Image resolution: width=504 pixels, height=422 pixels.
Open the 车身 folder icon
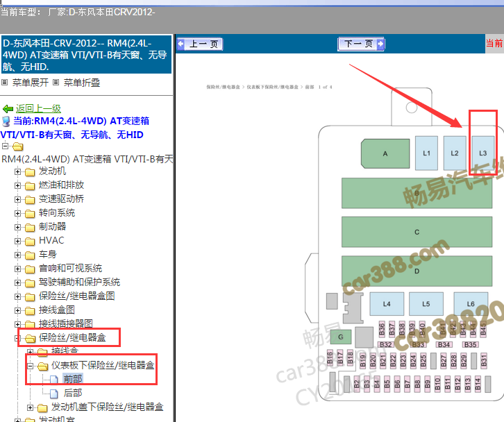click(30, 255)
